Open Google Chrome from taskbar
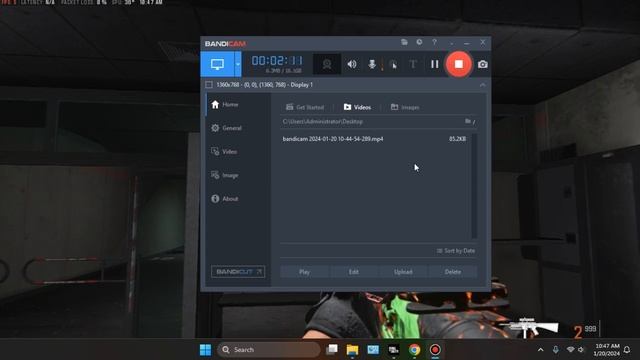This screenshot has width=640, height=360. 414,350
